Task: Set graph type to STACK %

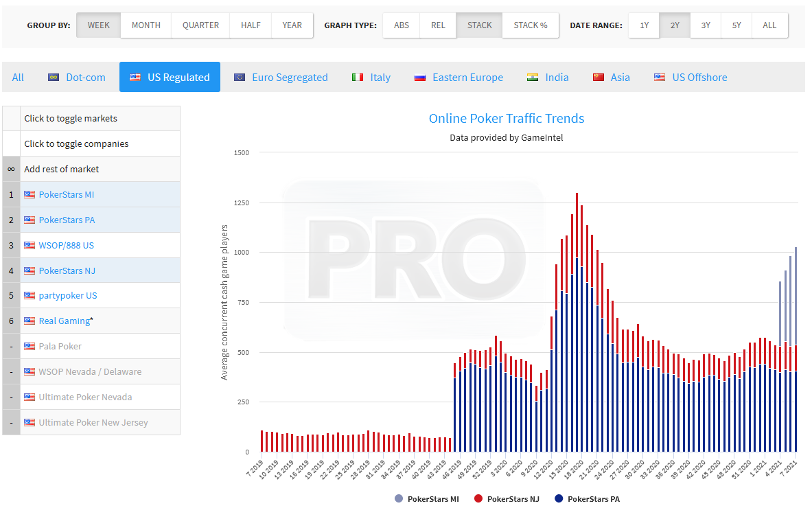Action: pyautogui.click(x=531, y=25)
